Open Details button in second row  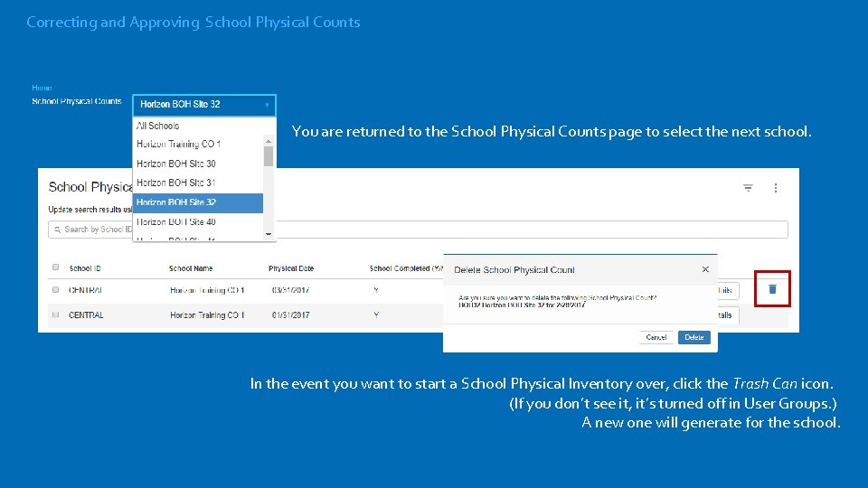(x=728, y=315)
